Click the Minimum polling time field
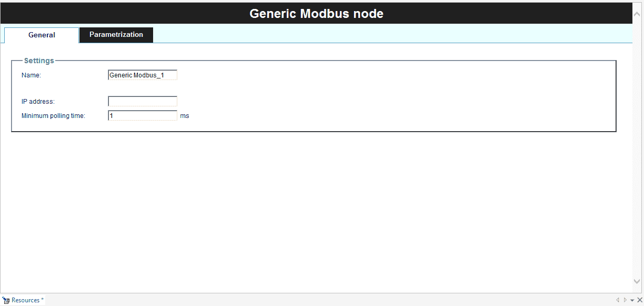 tap(143, 116)
